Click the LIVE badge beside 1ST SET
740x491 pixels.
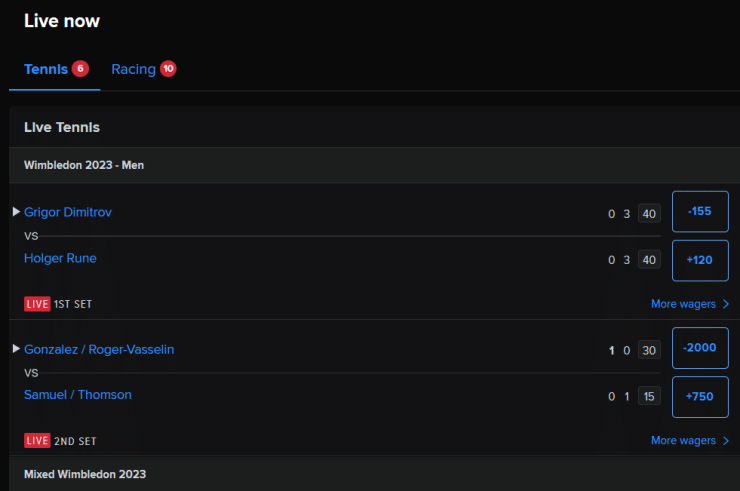tap(37, 304)
